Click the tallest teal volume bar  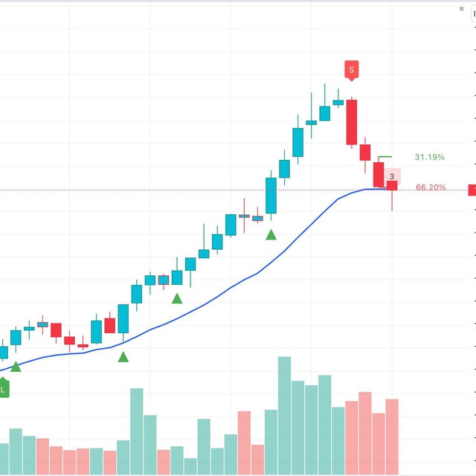coord(284,416)
